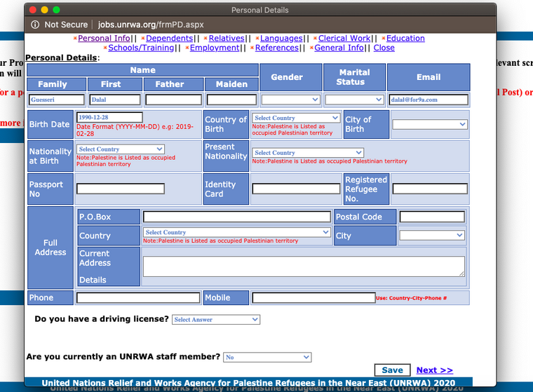Click the Next >> link
Image resolution: width=533 pixels, height=392 pixels.
point(434,370)
